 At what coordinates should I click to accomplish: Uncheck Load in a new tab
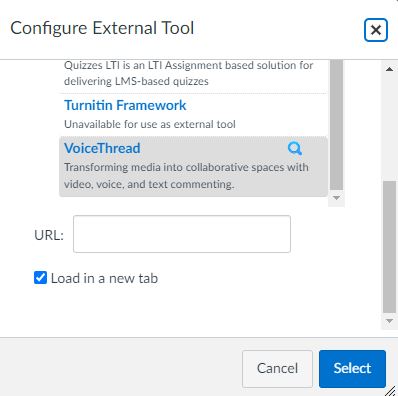pyautogui.click(x=40, y=278)
